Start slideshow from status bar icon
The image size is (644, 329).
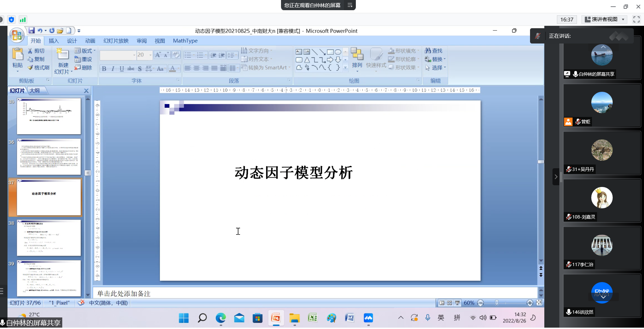pos(457,303)
